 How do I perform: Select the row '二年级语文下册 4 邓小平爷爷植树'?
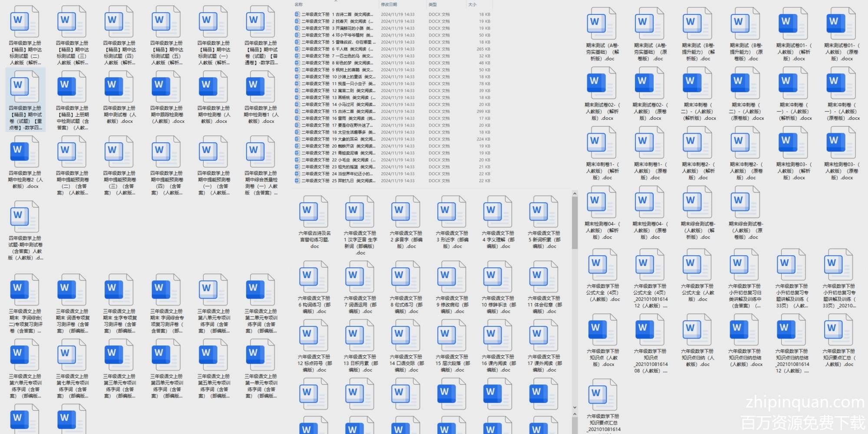point(392,35)
